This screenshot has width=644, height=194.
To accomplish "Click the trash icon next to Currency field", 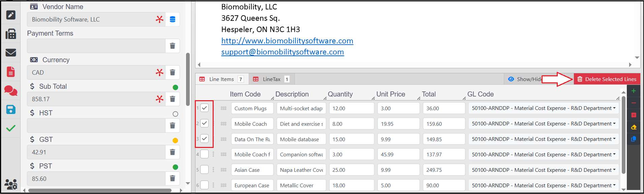I will point(173,72).
